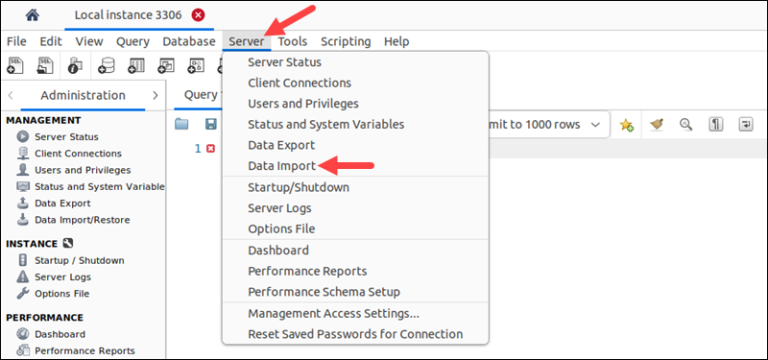The image size is (768, 360).
Task: Switch to the Local instance 3306 tab
Action: pos(128,15)
